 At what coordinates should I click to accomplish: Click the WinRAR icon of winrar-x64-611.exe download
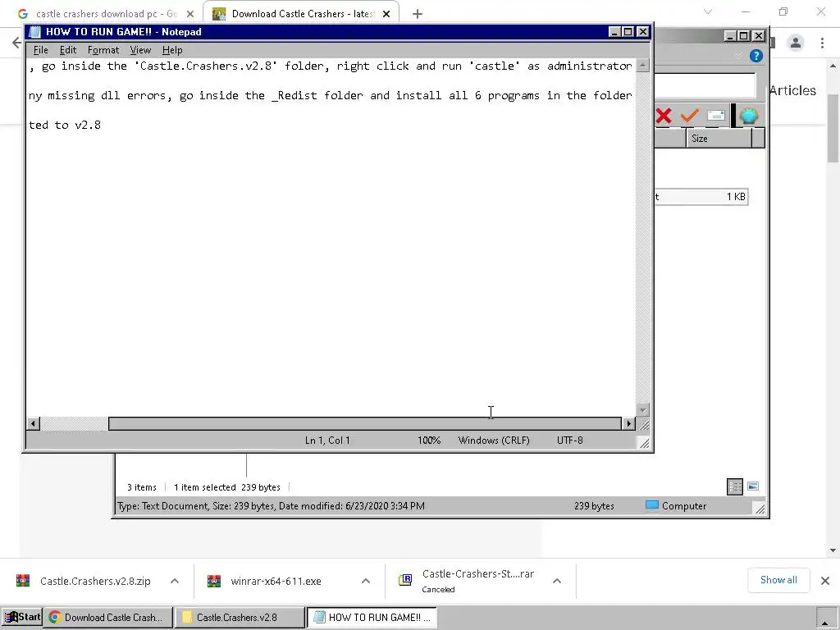pyautogui.click(x=214, y=582)
